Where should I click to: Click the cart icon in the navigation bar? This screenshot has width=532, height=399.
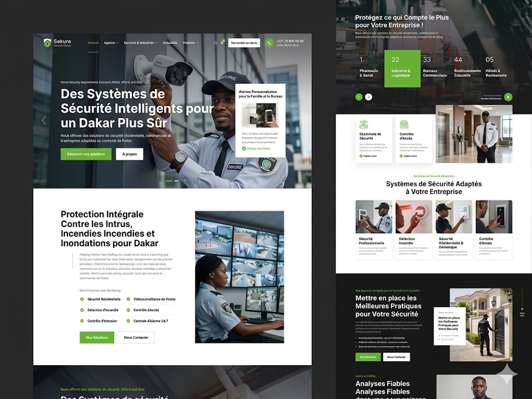coord(223,42)
